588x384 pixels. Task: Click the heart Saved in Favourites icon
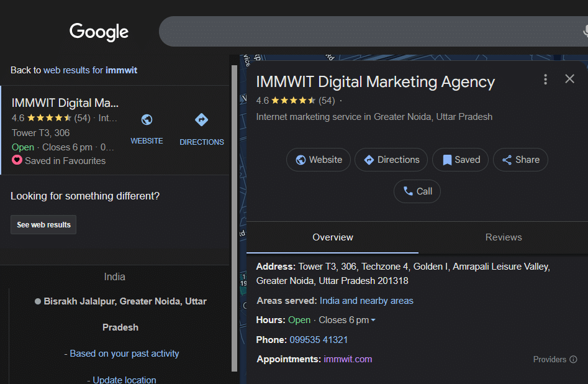(17, 160)
